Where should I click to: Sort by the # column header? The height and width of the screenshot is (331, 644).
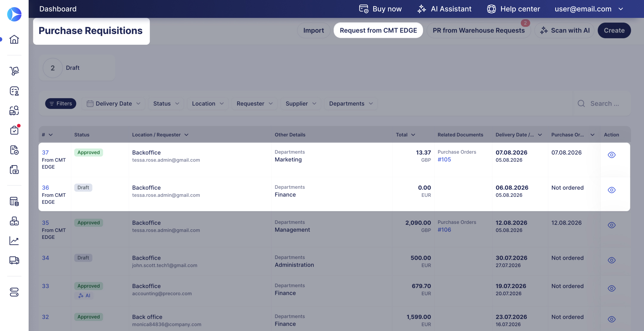(x=47, y=135)
